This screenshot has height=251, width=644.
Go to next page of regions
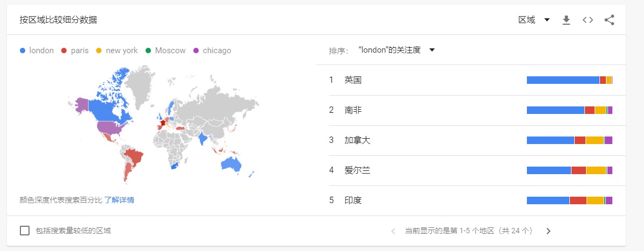coord(548,231)
